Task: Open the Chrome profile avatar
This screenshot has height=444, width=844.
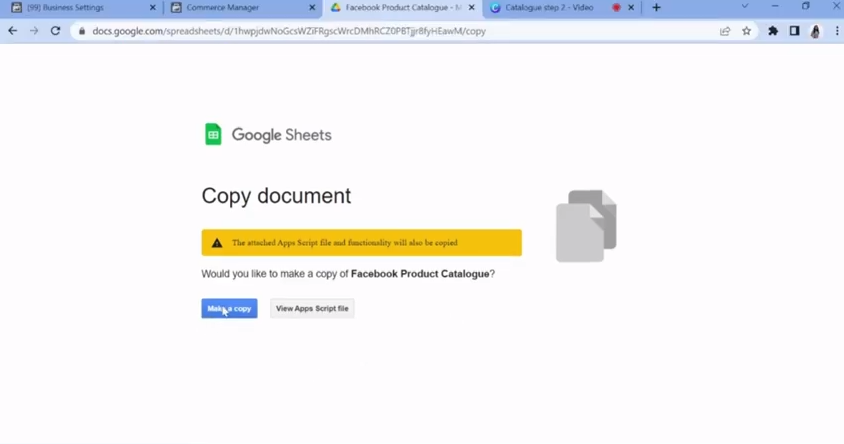Action: pos(815,31)
